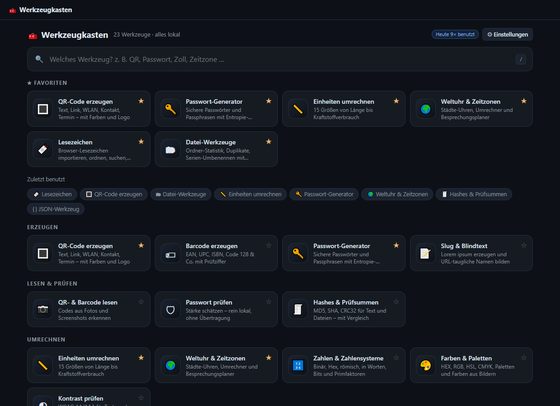Click the search magnifier icon
Image resolution: width=560 pixels, height=406 pixels.
coord(39,59)
